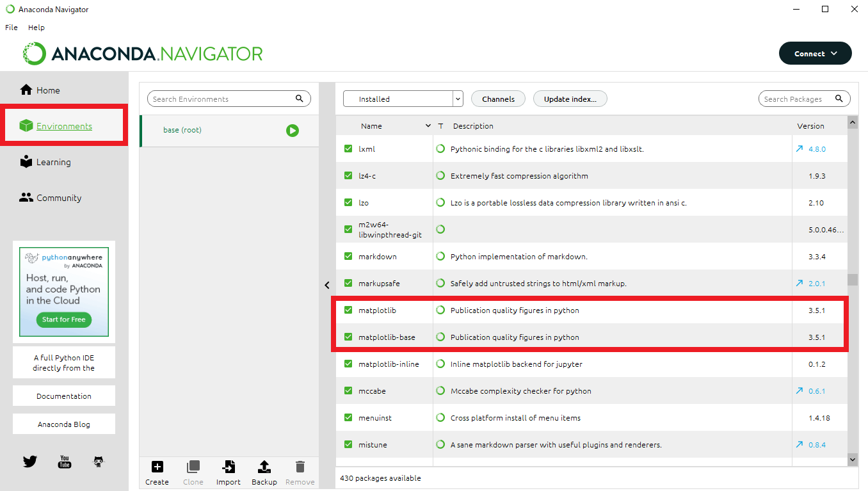
Task: Uncheck the lzo package checkbox
Action: click(348, 202)
